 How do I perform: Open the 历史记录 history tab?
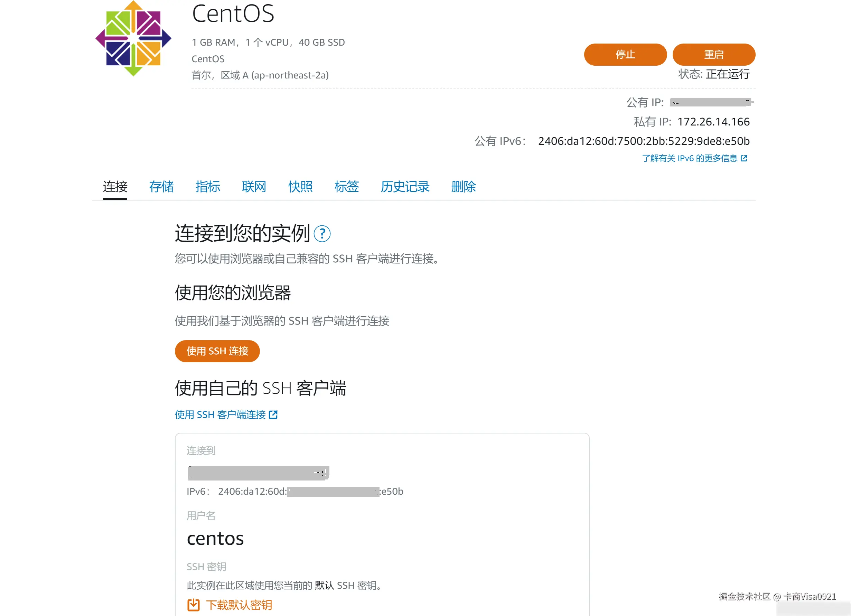[404, 186]
